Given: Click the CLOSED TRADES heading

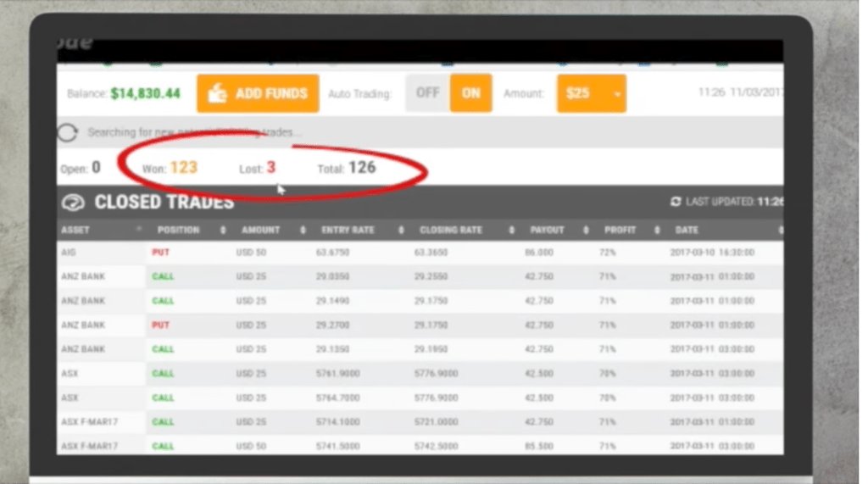Looking at the screenshot, I should tap(164, 203).
